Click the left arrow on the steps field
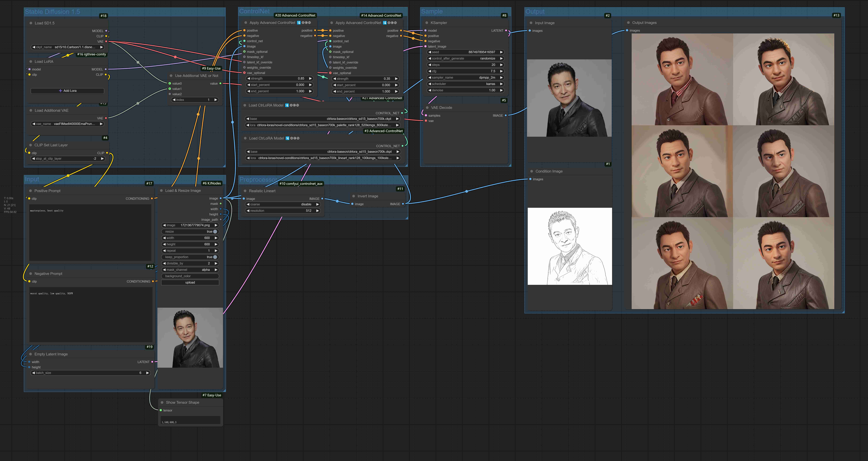The height and width of the screenshot is (461, 868). pos(430,65)
